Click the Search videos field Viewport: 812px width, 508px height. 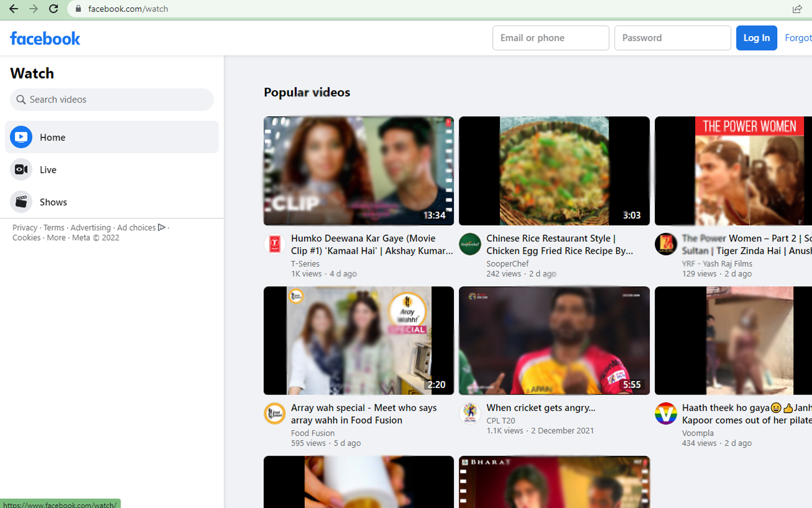pos(112,99)
